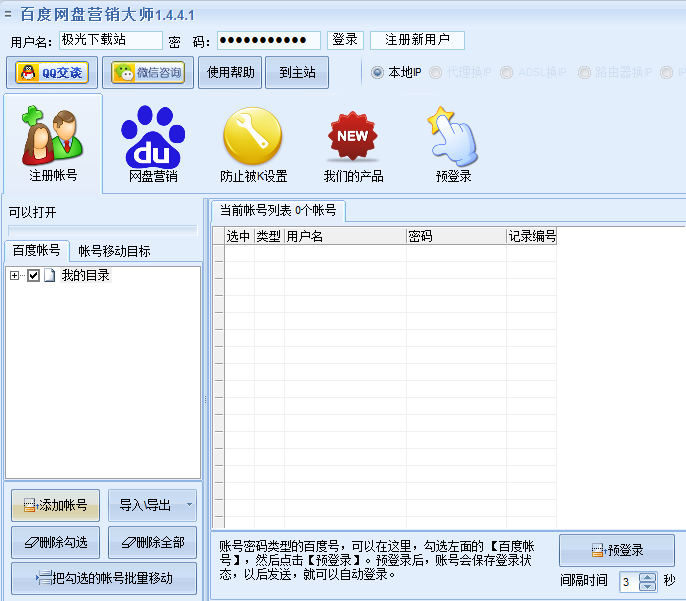Open 使用帮助
Viewport: 686px width, 601px height.
pyautogui.click(x=230, y=73)
